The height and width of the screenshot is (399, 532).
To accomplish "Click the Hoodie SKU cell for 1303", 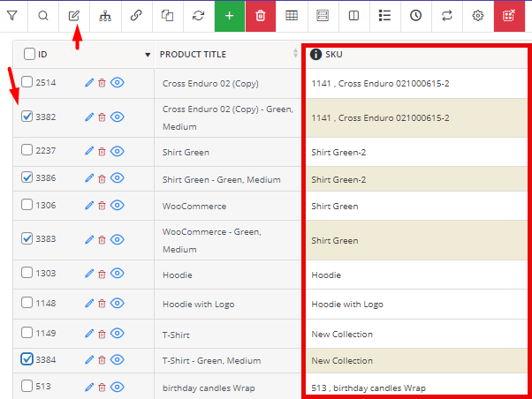I will tap(416, 275).
